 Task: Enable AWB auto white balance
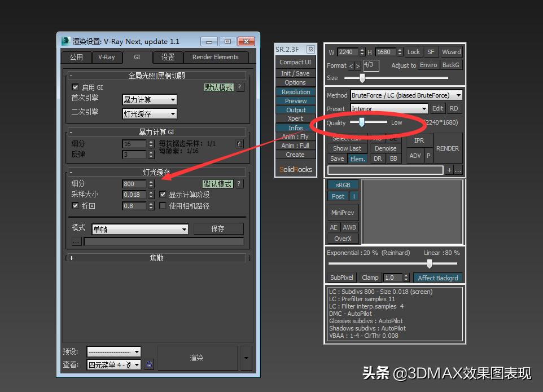pos(349,227)
